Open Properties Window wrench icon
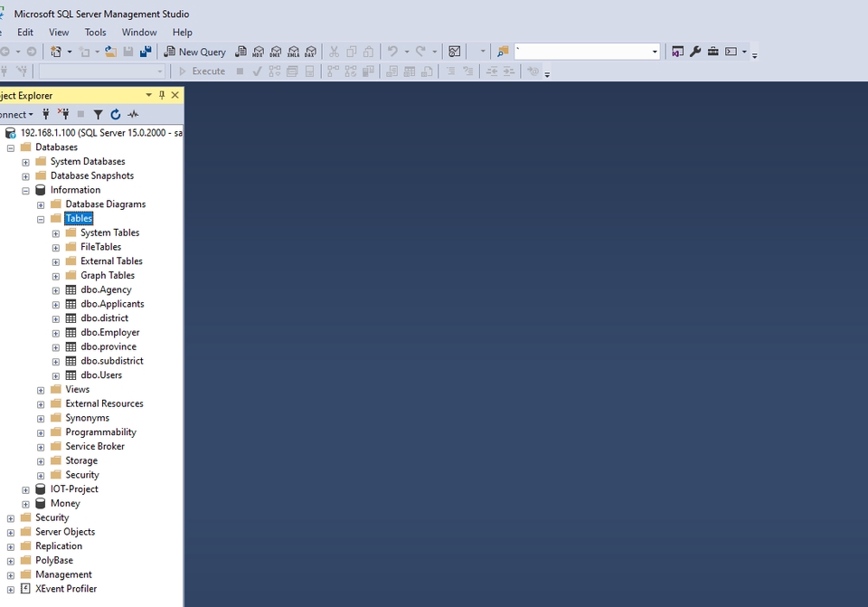Image resolution: width=868 pixels, height=607 pixels. [695, 52]
